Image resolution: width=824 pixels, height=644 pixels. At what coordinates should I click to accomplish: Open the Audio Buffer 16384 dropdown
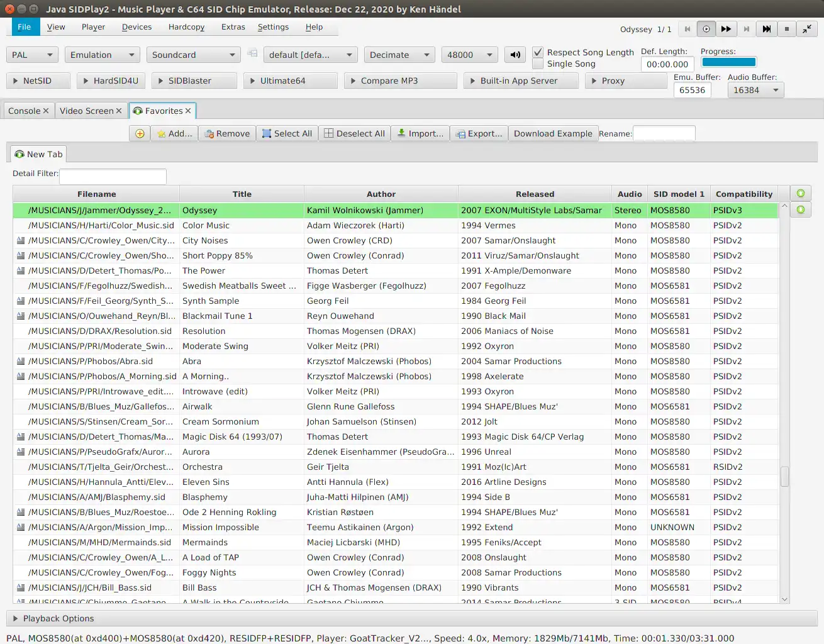[755, 90]
